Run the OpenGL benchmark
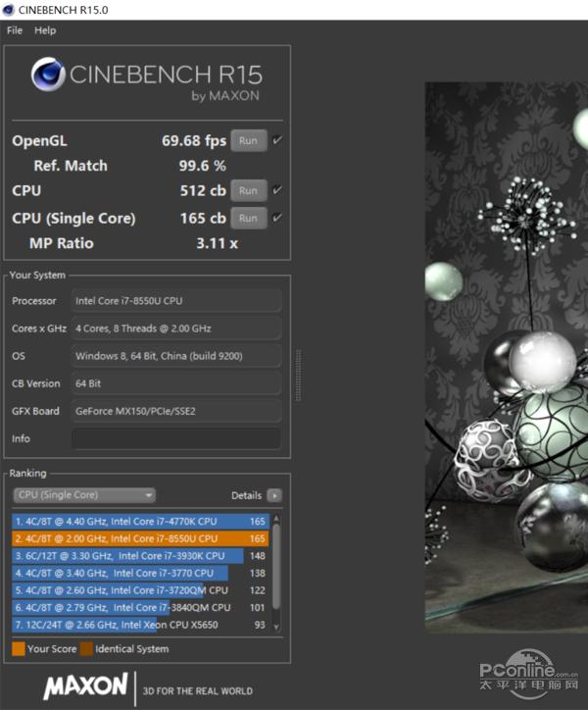Viewport: 588px width, 710px height. [249, 141]
